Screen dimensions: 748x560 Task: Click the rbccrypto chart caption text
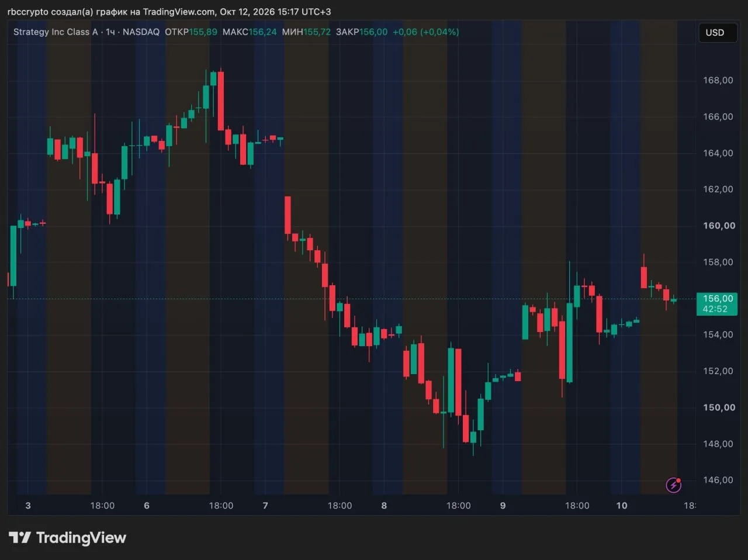pos(169,12)
